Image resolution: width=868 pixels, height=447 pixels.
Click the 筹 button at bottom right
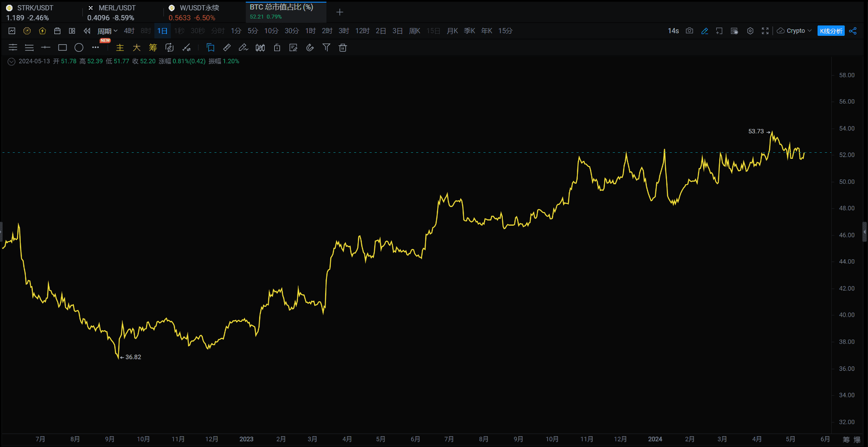point(846,439)
